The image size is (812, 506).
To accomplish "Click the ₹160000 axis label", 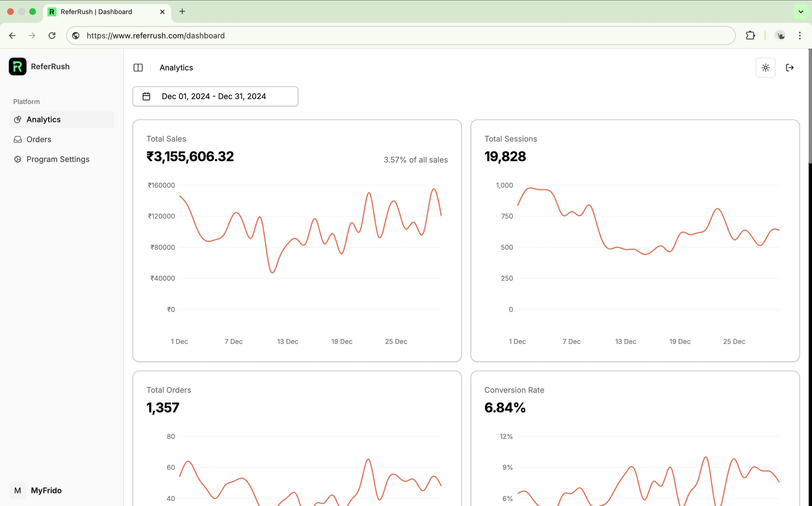I will click(161, 185).
